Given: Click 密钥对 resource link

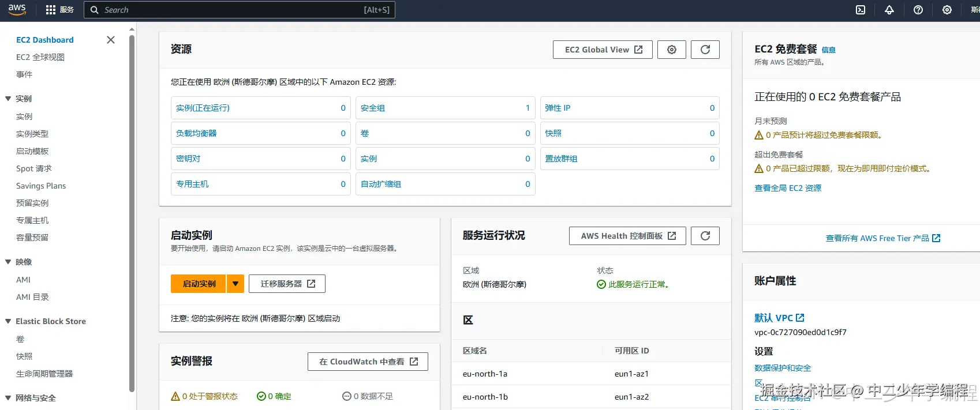Looking at the screenshot, I should click(188, 159).
